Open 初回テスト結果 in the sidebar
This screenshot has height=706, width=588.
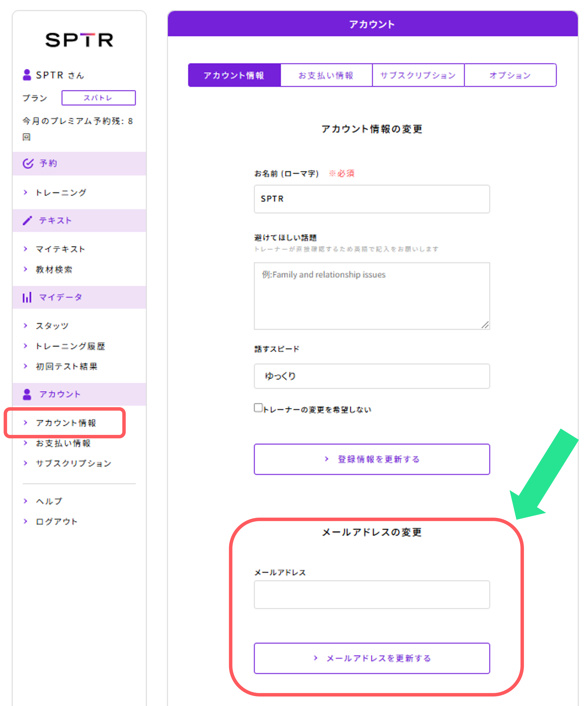coord(67,366)
